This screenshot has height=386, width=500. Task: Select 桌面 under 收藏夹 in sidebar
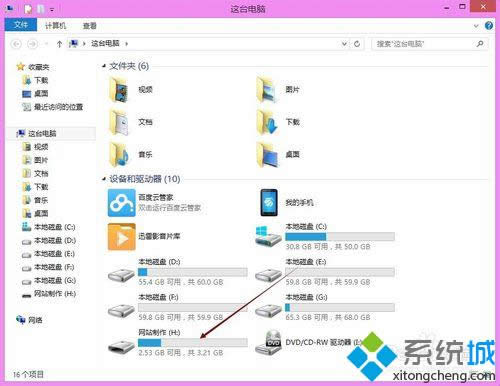point(35,94)
